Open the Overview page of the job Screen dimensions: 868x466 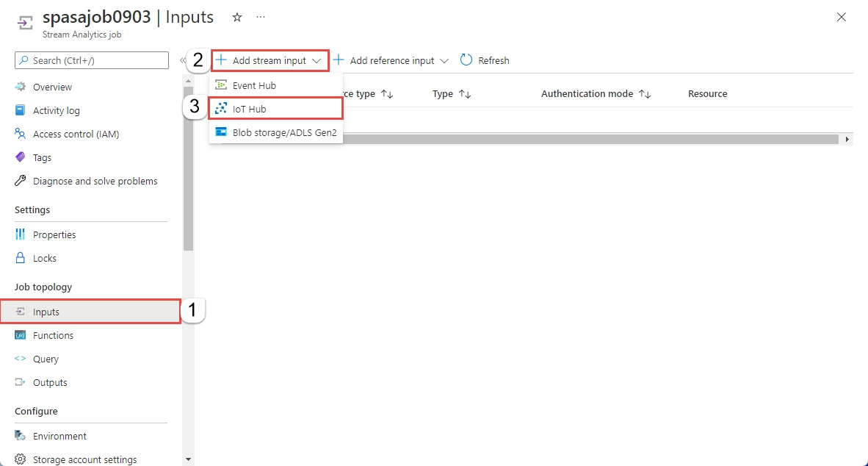(50, 87)
